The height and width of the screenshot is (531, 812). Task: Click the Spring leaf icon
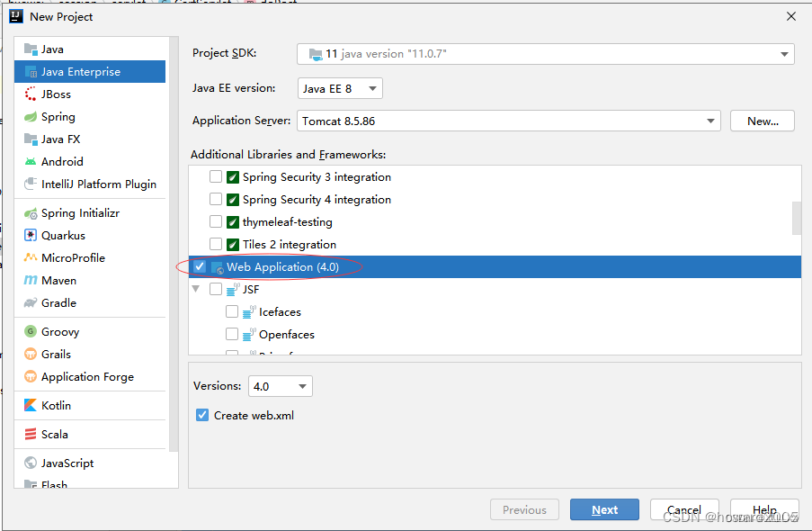coord(31,117)
